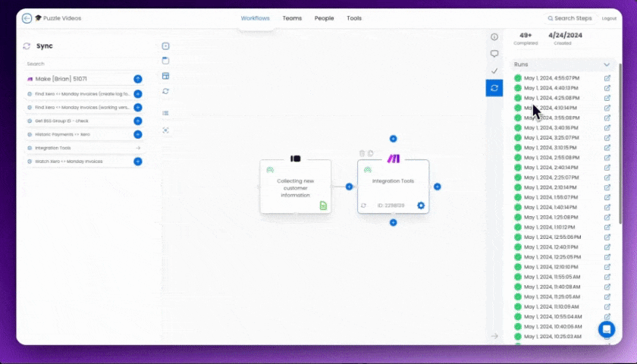This screenshot has height=364, width=637.
Task: Click the 4/24/2024 Created value
Action: click(x=565, y=36)
